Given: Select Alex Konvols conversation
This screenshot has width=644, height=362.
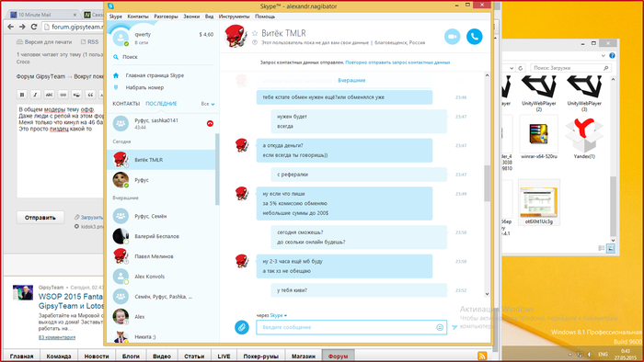Looking at the screenshot, I should (x=161, y=277).
